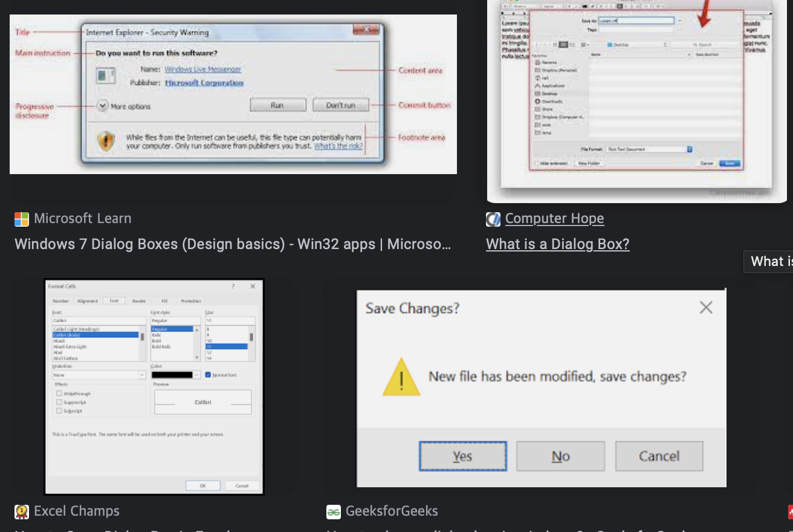Image resolution: width=793 pixels, height=532 pixels.
Task: Click Downloads sidebar item in Save As image
Action: pyautogui.click(x=549, y=102)
